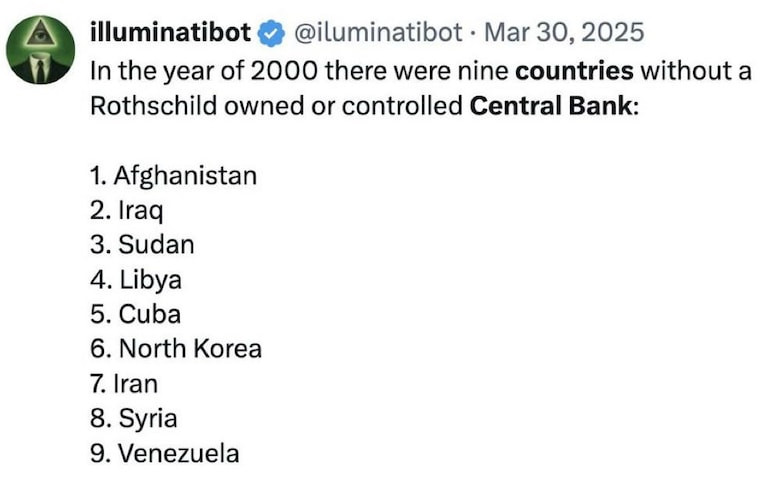Click the "6. North Korea" entry

click(175, 349)
